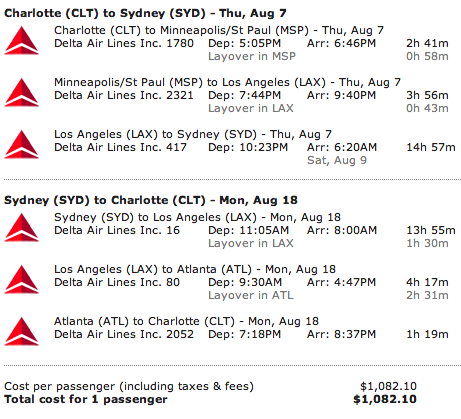Click Delta logo beside flight 16

[x=21, y=227]
